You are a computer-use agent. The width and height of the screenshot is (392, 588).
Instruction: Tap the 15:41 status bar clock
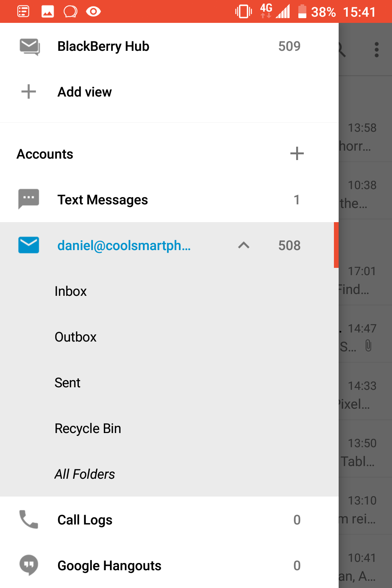(x=359, y=12)
